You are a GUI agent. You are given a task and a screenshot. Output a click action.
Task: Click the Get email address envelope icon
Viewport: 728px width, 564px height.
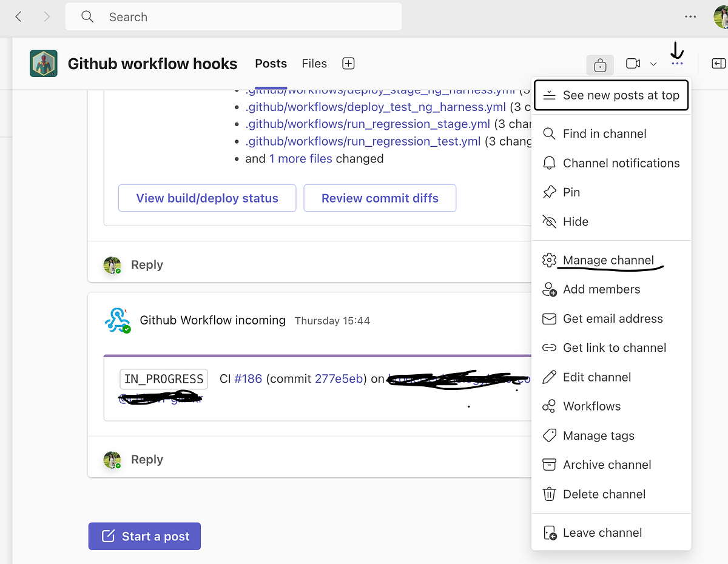(x=549, y=318)
